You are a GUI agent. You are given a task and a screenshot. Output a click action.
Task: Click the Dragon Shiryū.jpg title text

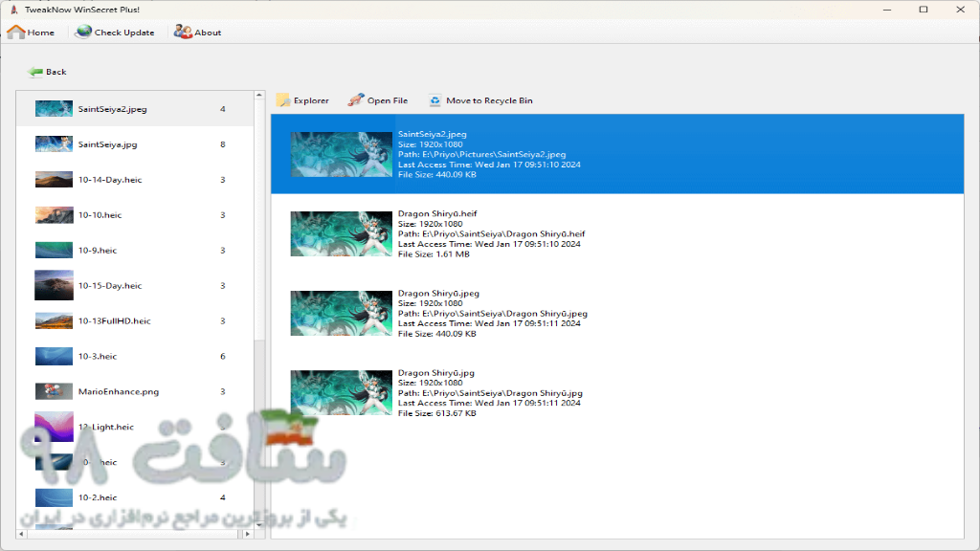(436, 373)
